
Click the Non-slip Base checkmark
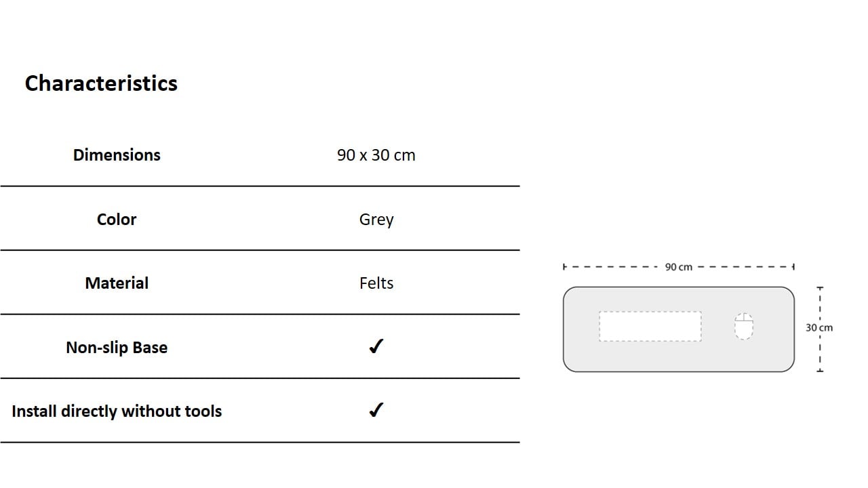click(x=376, y=347)
